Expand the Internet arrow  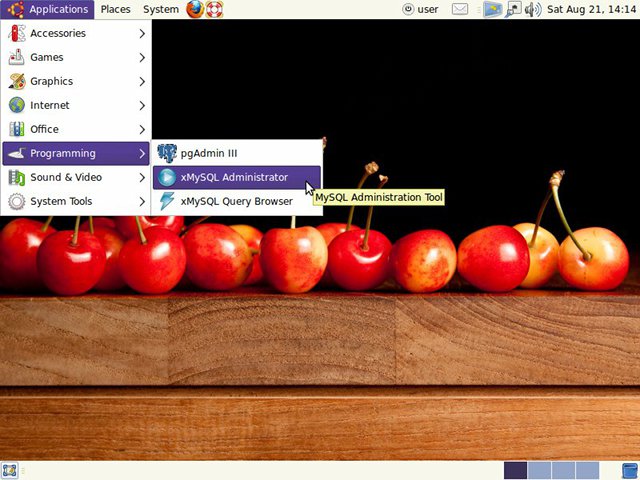(x=142, y=106)
